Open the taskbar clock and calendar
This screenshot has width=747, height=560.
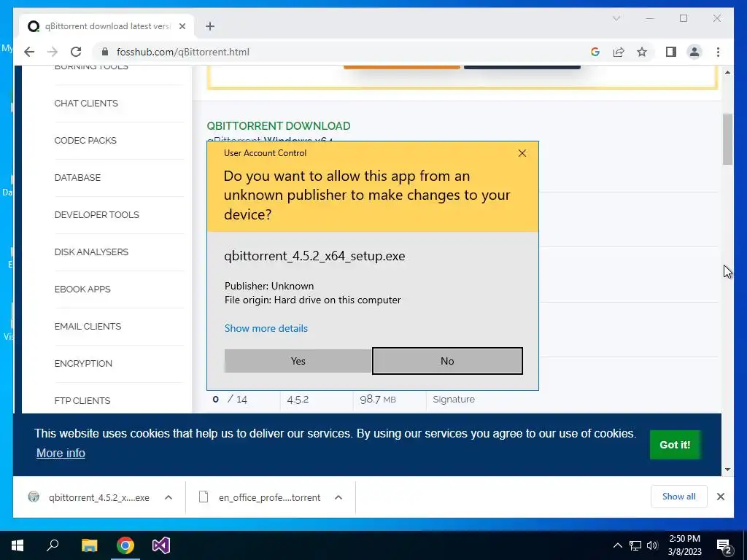(x=684, y=545)
